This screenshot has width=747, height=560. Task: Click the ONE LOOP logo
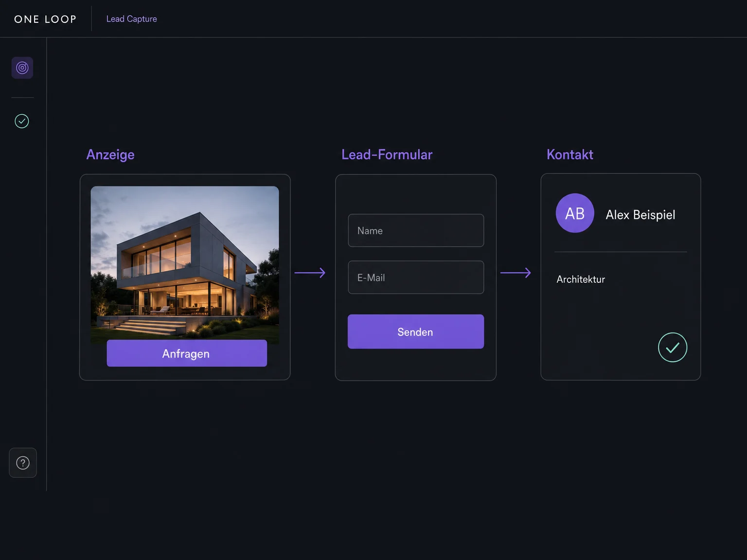coord(45,19)
